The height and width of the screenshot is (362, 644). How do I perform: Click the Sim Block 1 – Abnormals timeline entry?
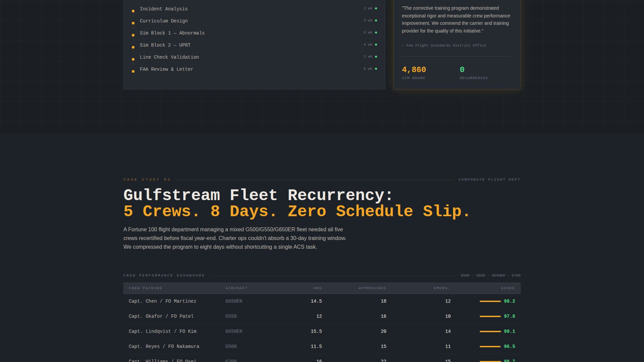pyautogui.click(x=172, y=33)
